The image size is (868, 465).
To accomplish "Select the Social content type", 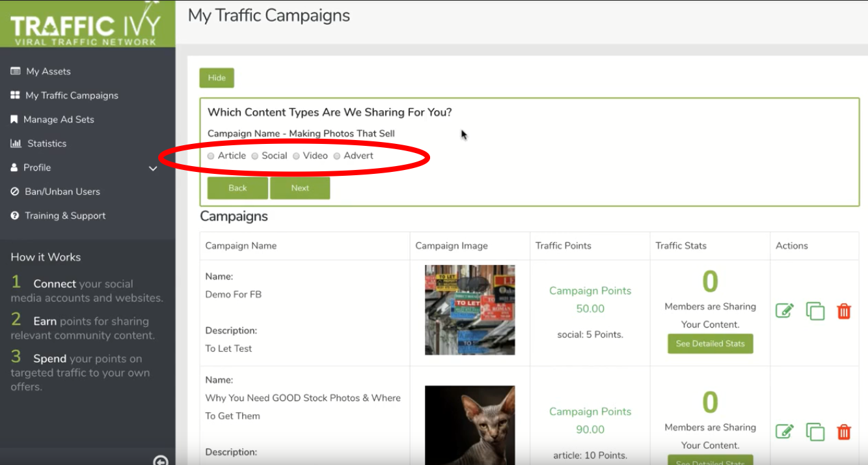I will click(x=255, y=156).
